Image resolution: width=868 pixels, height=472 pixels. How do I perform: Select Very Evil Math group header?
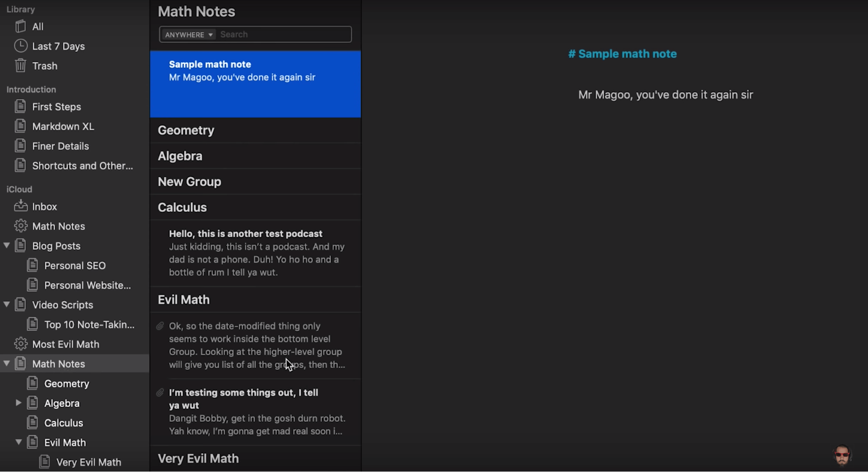198,458
